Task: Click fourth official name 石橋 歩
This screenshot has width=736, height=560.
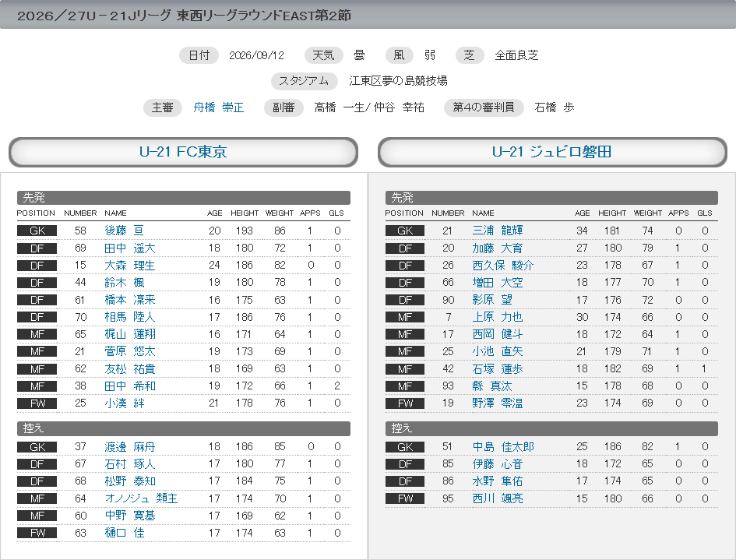Action: pyautogui.click(x=555, y=107)
